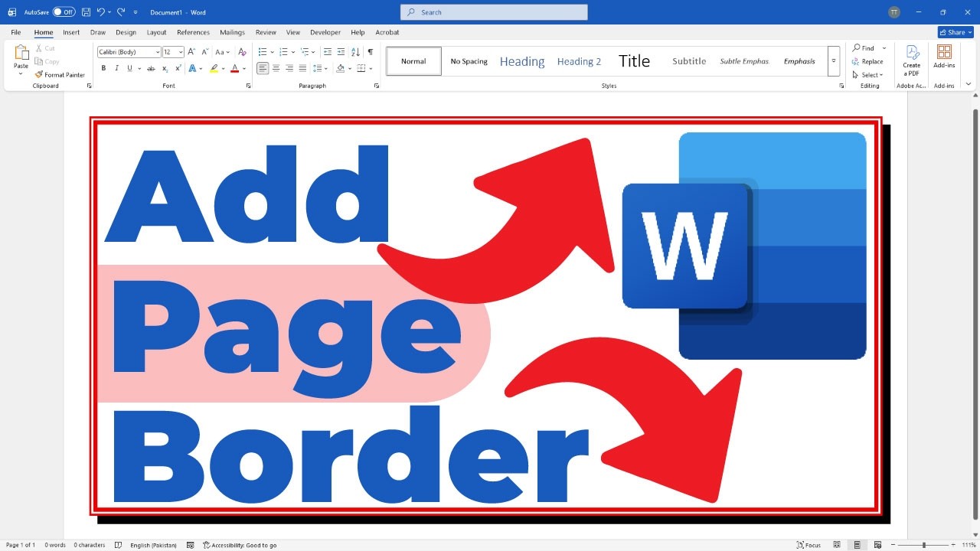Image resolution: width=980 pixels, height=551 pixels.
Task: Undo the last action
Action: point(100,12)
